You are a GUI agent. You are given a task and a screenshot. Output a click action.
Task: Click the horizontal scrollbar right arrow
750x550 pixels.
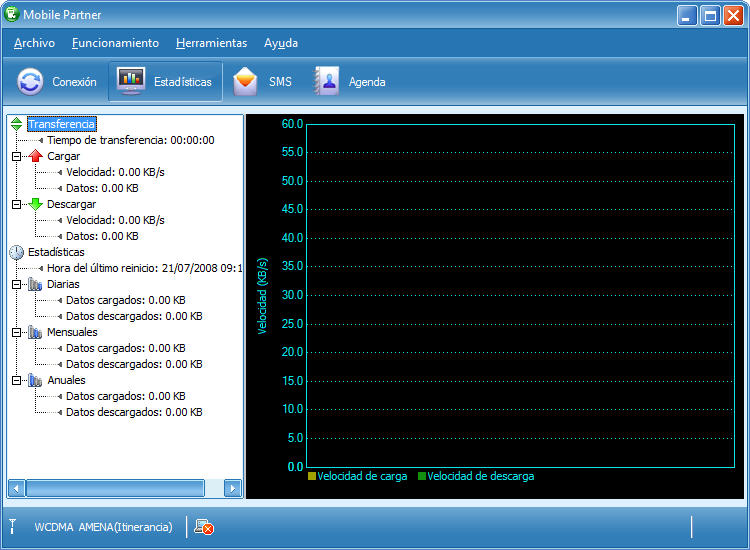coord(232,488)
